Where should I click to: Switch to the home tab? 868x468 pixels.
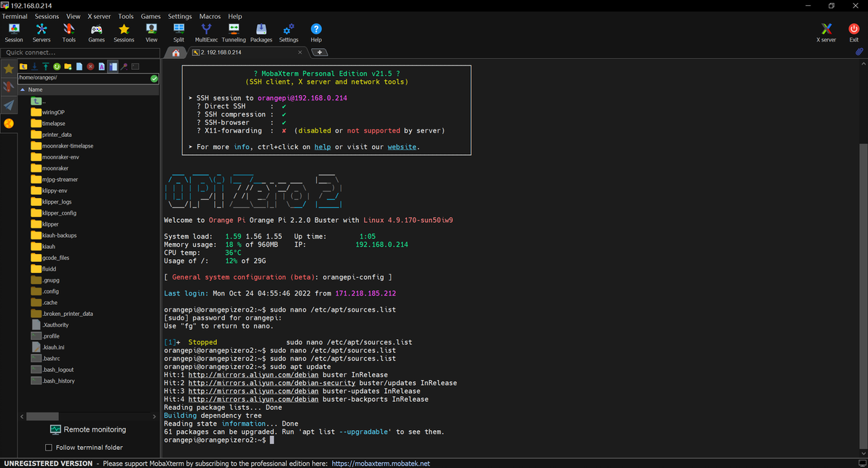point(175,52)
